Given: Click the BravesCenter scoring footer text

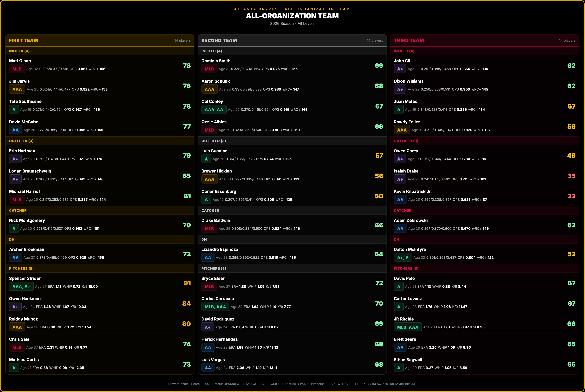Looking at the screenshot, I should click(292, 384).
